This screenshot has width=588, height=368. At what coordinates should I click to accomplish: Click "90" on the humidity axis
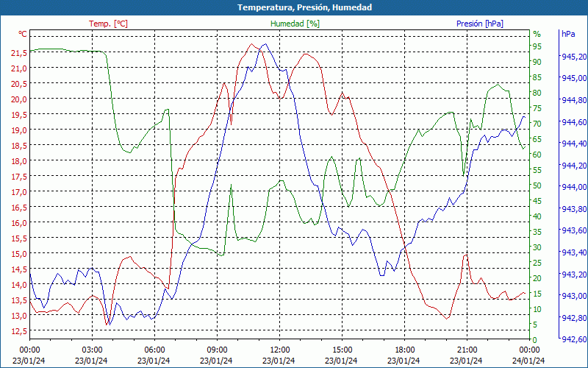click(x=537, y=62)
